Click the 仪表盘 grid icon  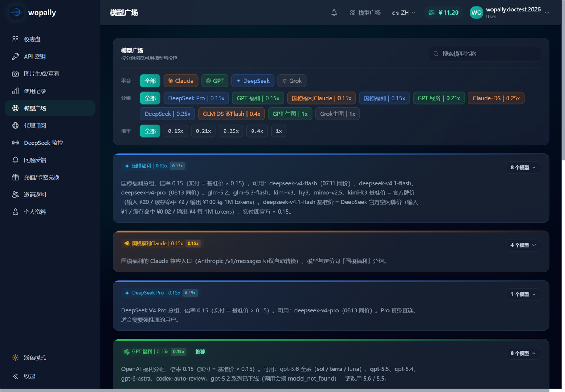pyautogui.click(x=15, y=39)
